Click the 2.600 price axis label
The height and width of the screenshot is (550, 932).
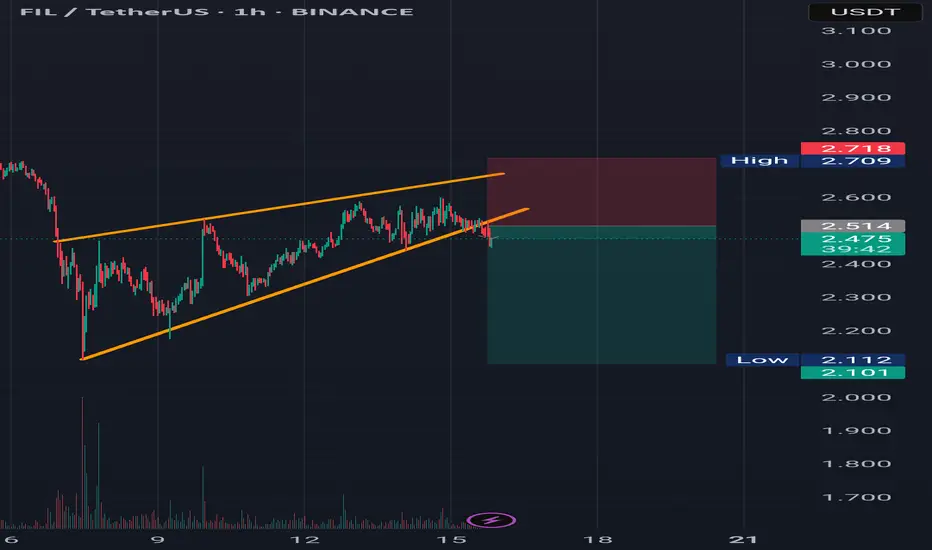(856, 197)
